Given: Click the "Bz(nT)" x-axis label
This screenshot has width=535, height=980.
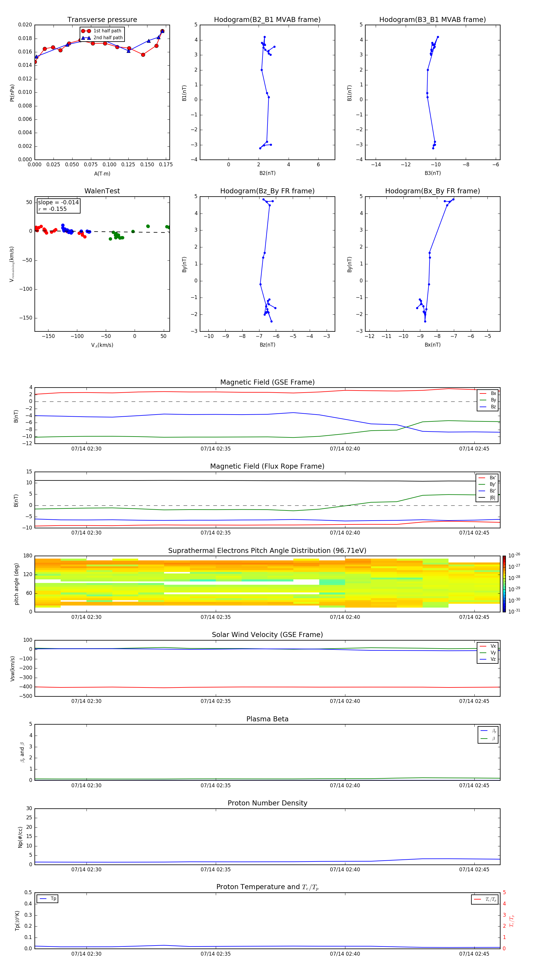Looking at the screenshot, I should tap(267, 345).
